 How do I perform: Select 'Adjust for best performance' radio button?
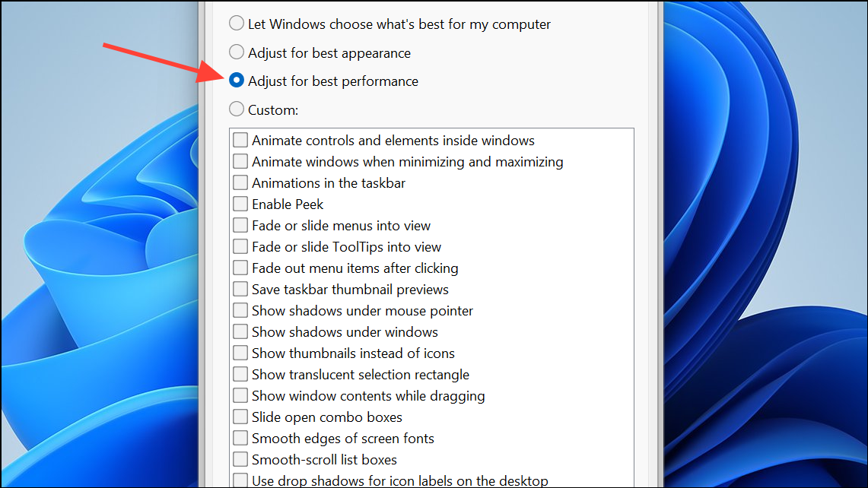click(237, 81)
